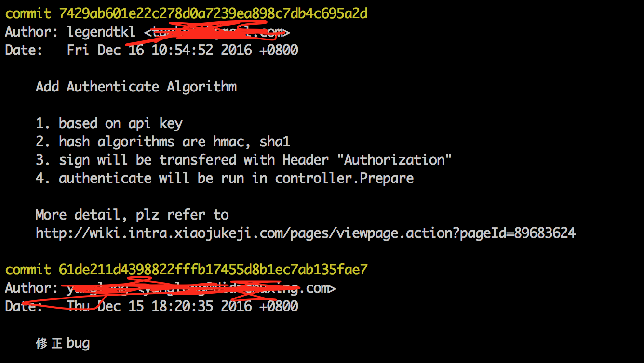644x363 pixels.
Task: Click the second 'commit' keyword
Action: [28, 270]
